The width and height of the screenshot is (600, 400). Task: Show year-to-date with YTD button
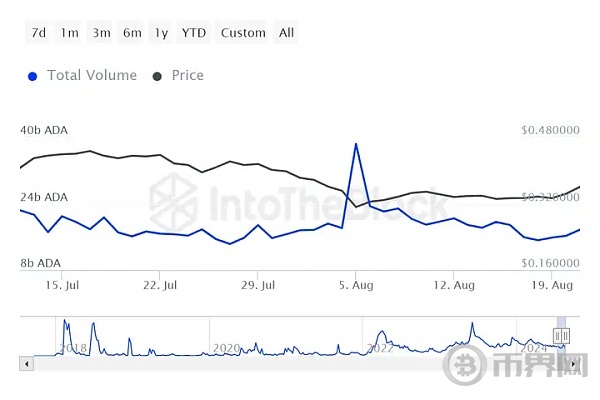click(x=194, y=33)
